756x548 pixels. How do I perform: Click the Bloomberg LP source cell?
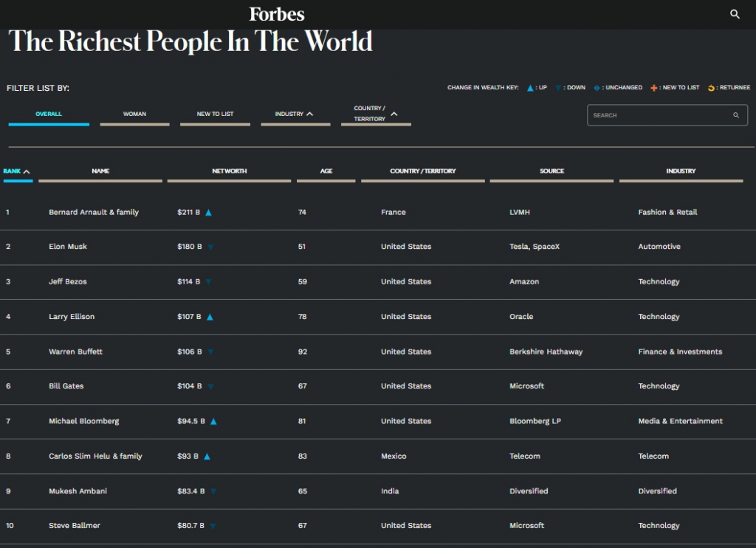(x=535, y=421)
